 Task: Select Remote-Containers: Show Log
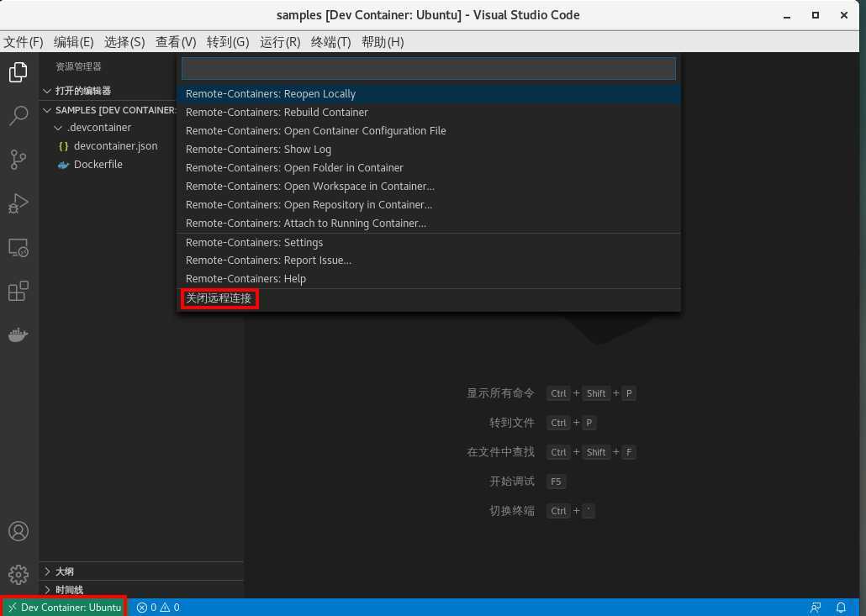(429, 149)
